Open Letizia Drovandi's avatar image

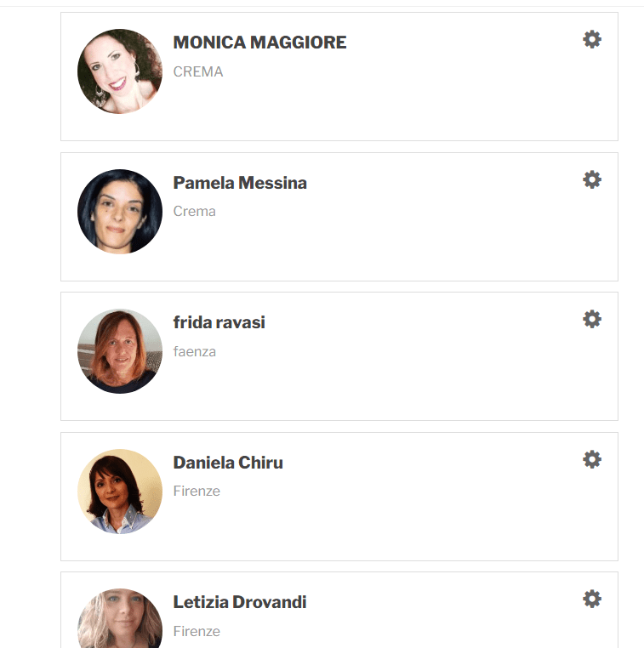tap(120, 618)
